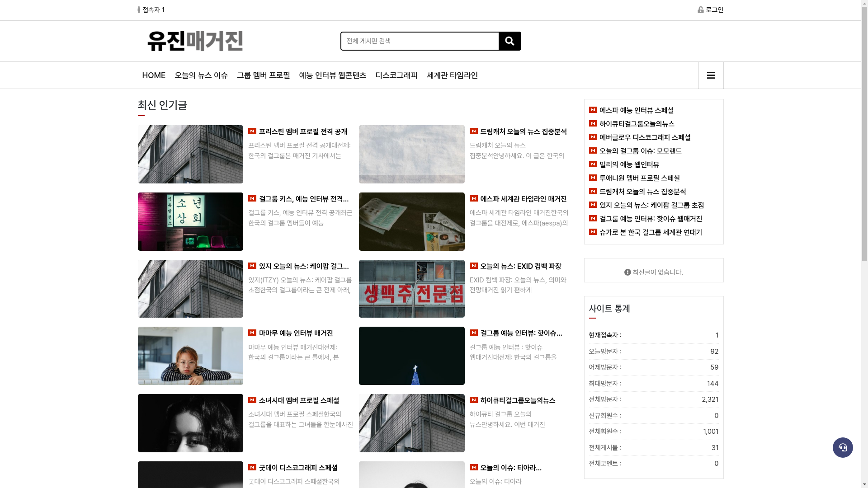Open the 있지 오늘의 뉴스 post in 최신 인기글
Screen dimensions: 868x488
click(x=304, y=266)
